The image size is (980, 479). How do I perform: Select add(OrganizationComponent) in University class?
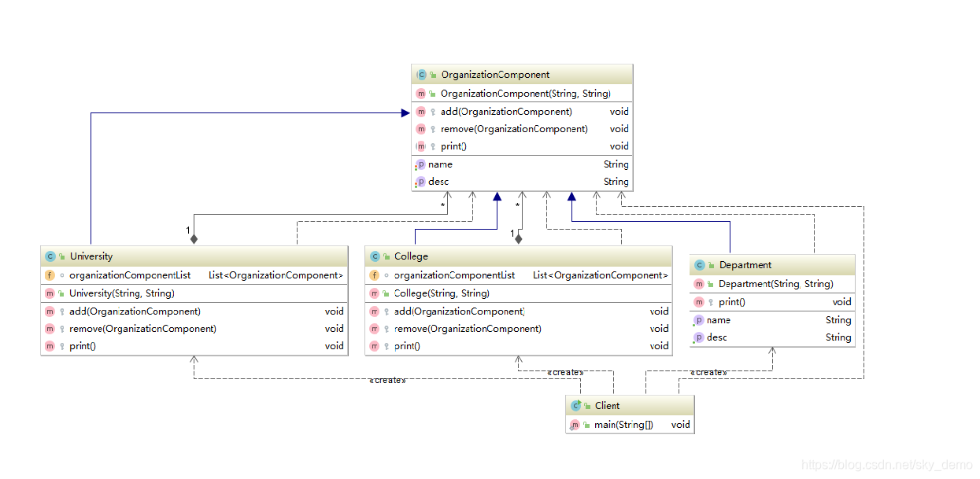[x=194, y=311]
